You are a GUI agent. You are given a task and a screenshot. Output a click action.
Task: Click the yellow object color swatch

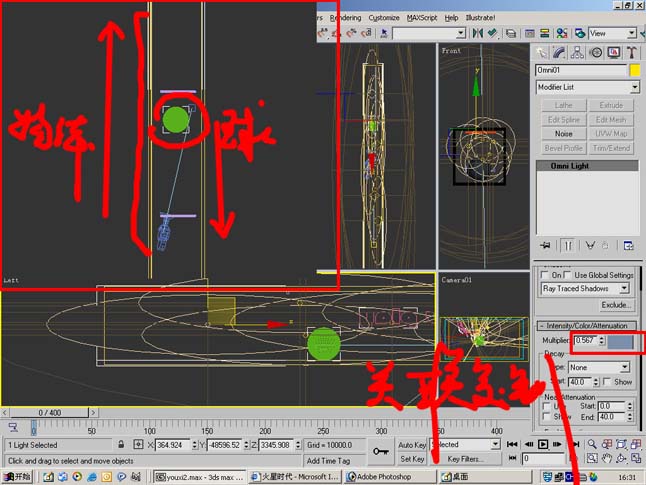point(635,70)
